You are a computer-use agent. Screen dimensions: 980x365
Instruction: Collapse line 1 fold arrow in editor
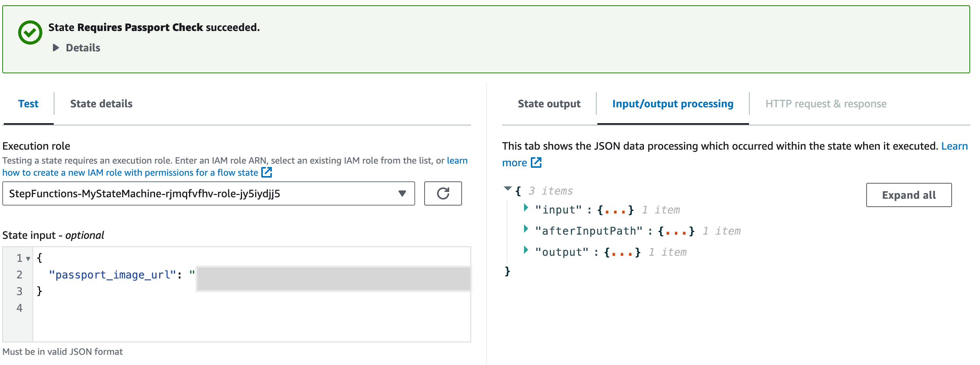click(28, 258)
